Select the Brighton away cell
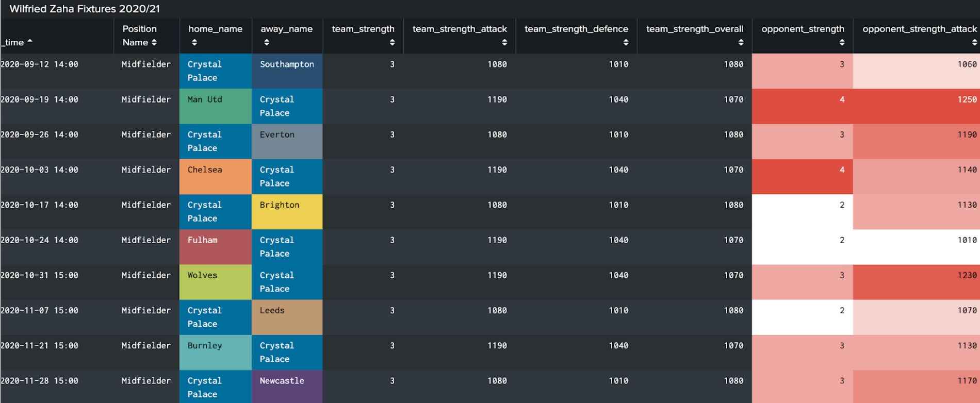 tap(287, 212)
